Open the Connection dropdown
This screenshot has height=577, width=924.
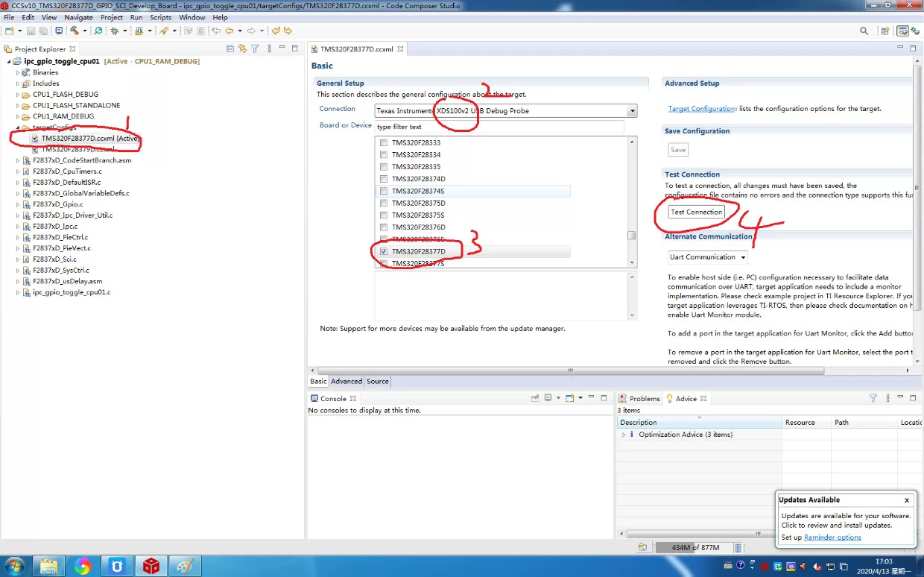[x=632, y=111]
